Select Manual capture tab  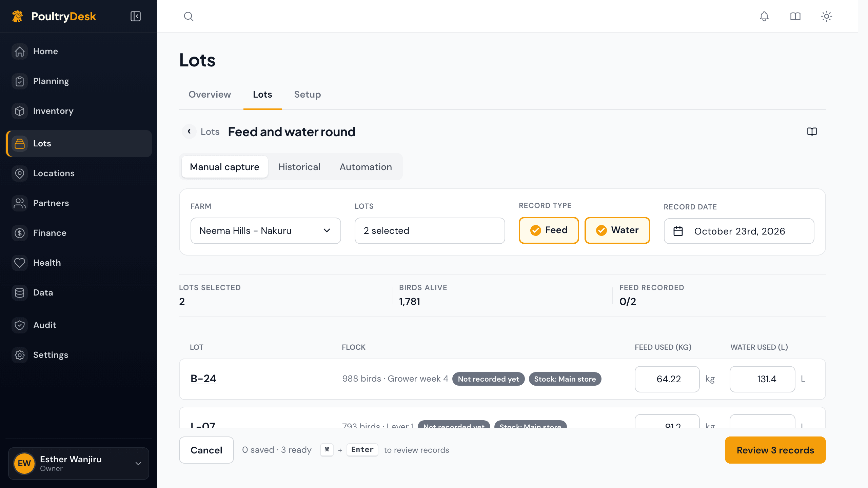pyautogui.click(x=224, y=167)
